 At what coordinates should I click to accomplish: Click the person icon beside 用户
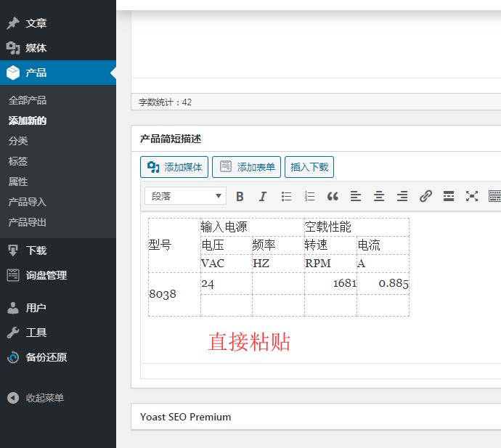point(13,308)
